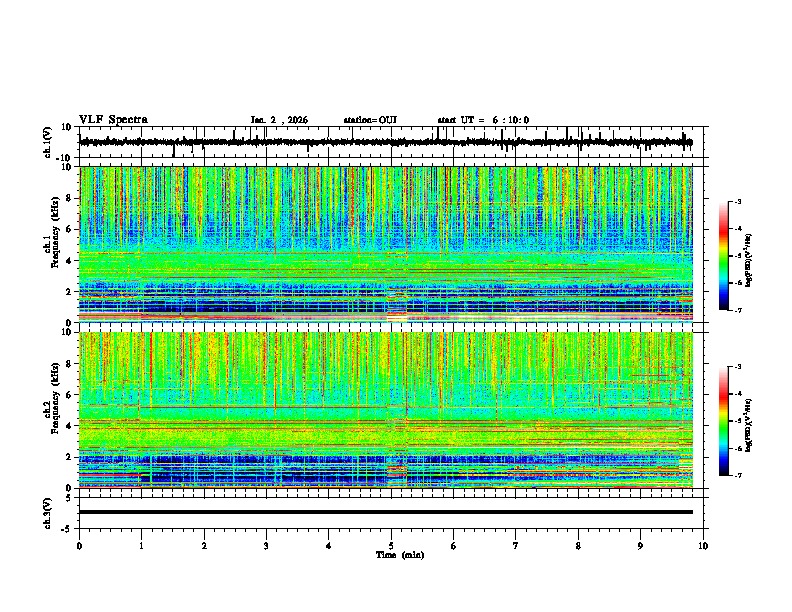Image resolution: width=792 pixels, height=612 pixels.
Task: Click the "2" kHz tick on ch.2 spectrogram axis
Action: (69, 457)
